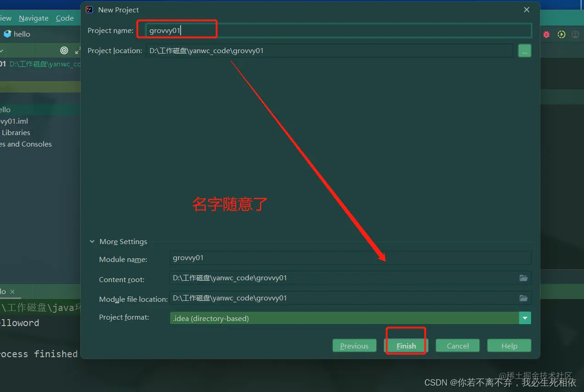Open the Profiler icon in the toolbar
Viewport: 584px width, 392px height.
(576, 34)
